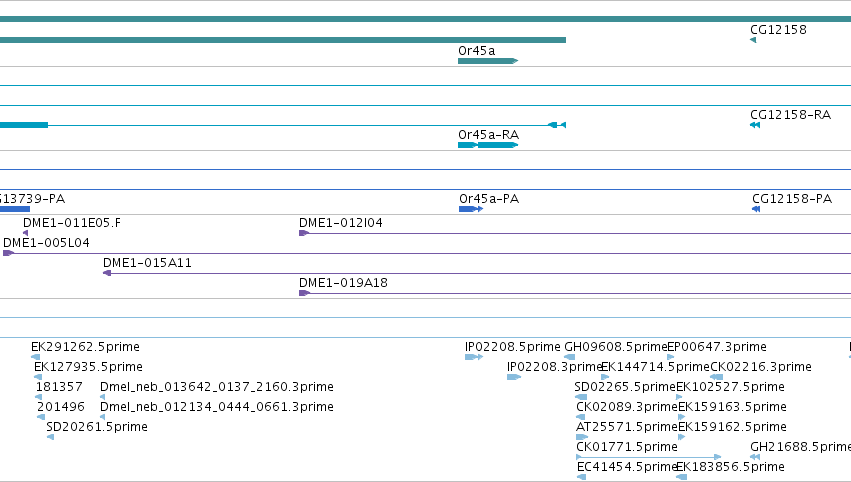Click the Or45a gene label
Viewport: 851px width, 482px height.
pyautogui.click(x=477, y=50)
